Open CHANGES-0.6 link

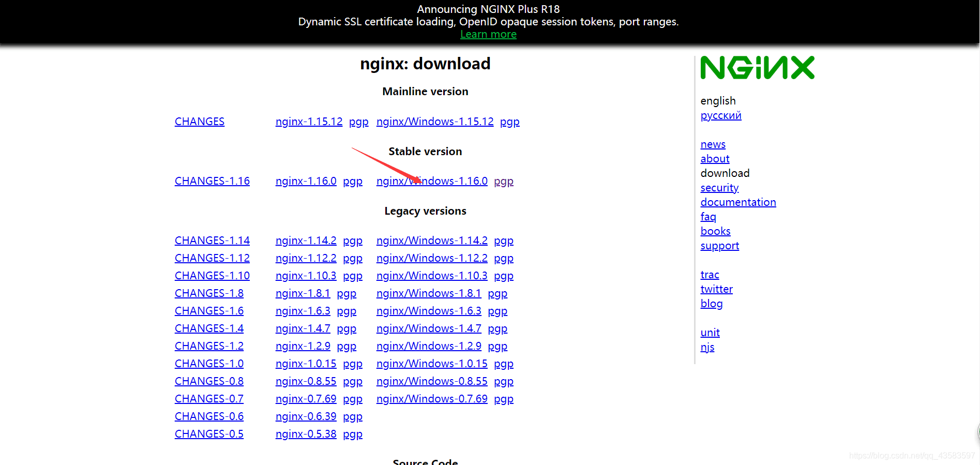(x=209, y=416)
